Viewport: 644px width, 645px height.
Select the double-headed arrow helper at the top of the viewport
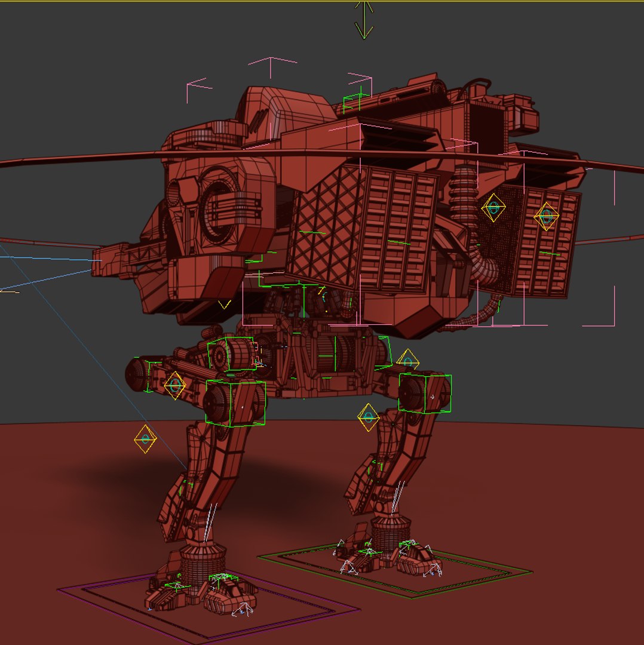[364, 20]
